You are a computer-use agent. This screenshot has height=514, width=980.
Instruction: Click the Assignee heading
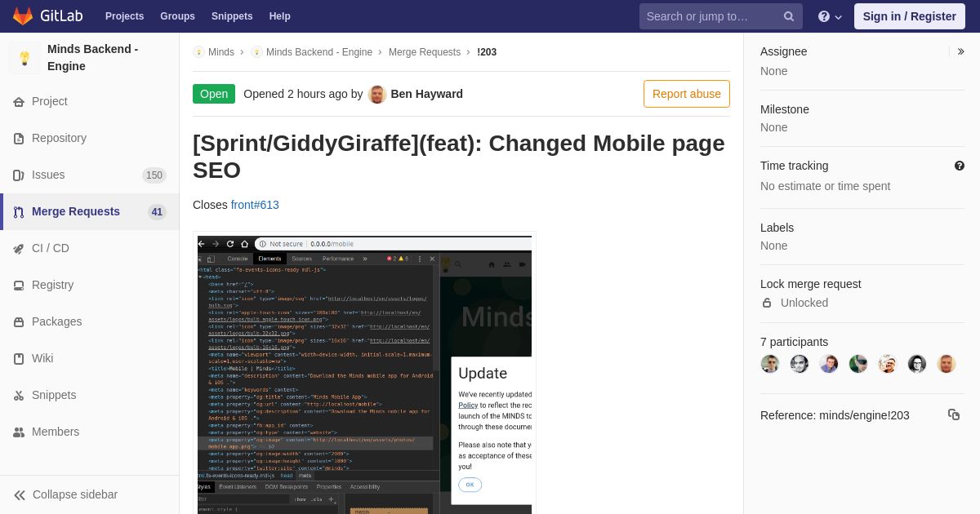(x=783, y=51)
